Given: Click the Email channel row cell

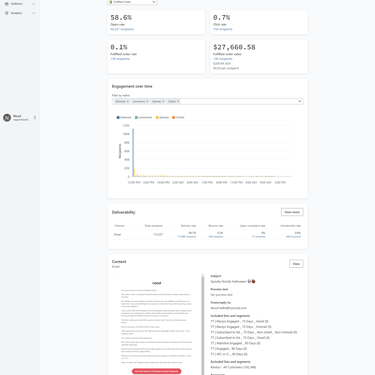Looking at the screenshot, I should pos(117,235).
